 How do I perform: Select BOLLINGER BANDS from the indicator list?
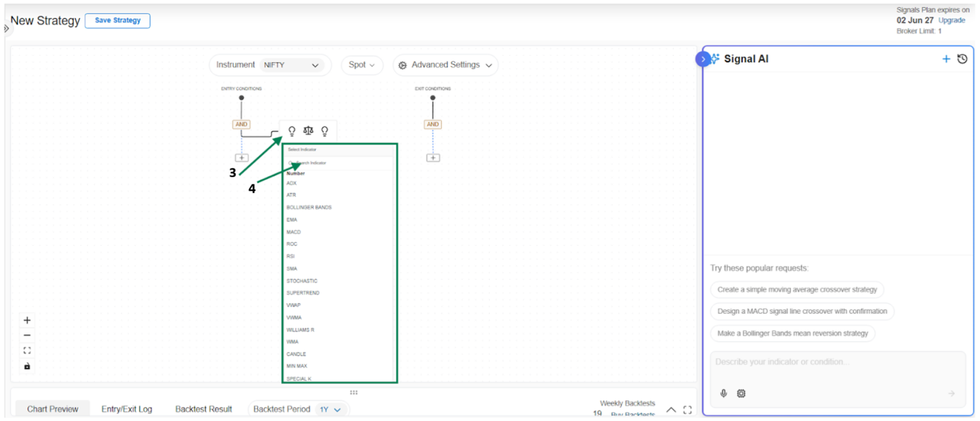click(x=309, y=207)
